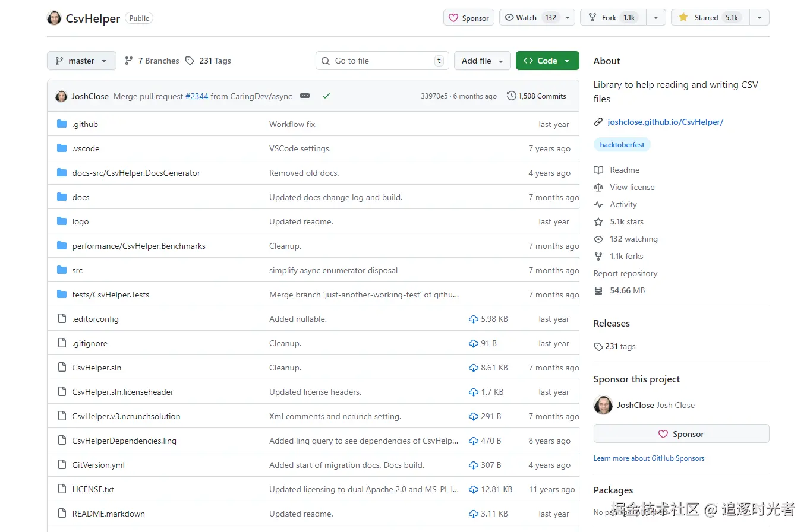This screenshot has width=810, height=532.
Task: Click the tag icon beside 231 Tags
Action: [190, 61]
